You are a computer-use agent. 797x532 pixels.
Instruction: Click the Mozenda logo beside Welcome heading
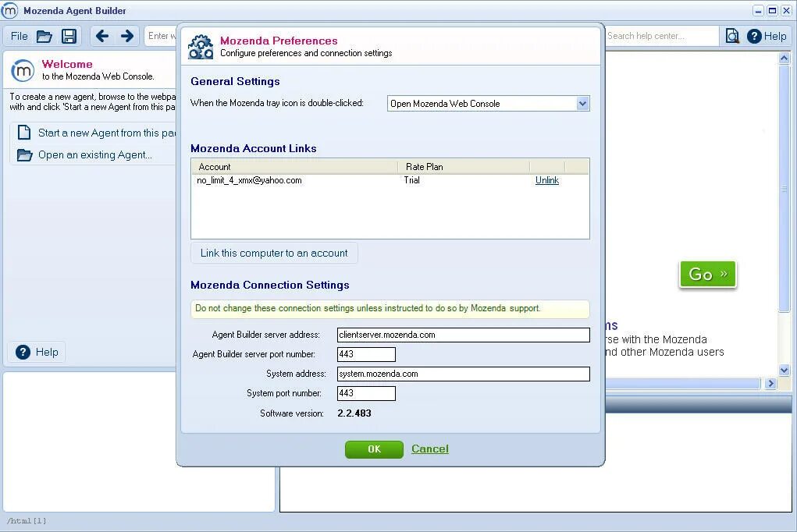click(23, 71)
